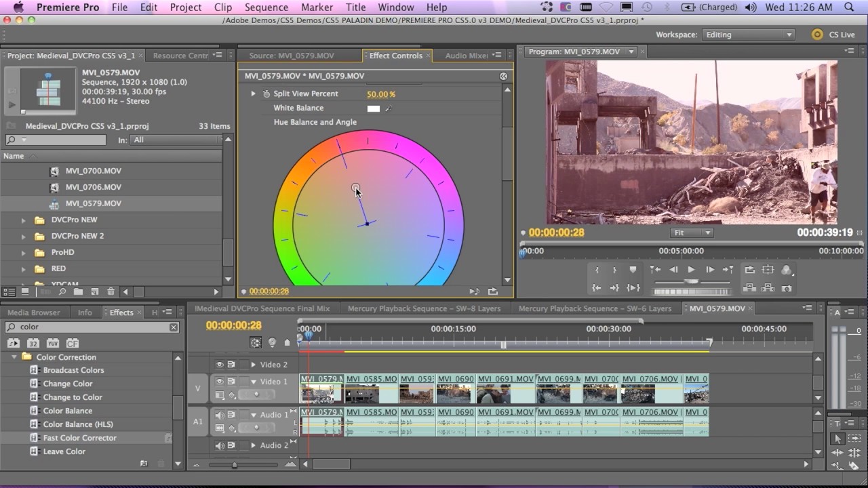Screen dimensions: 868x488
Task: Click the CS Live button
Action: click(x=834, y=35)
